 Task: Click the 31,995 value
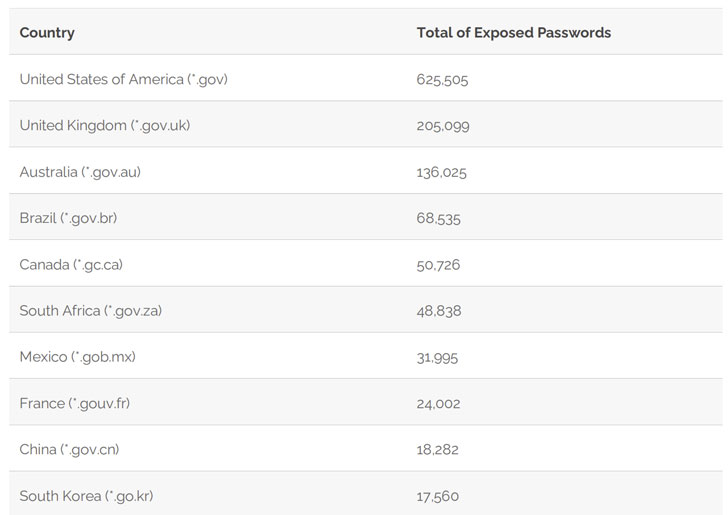click(x=437, y=357)
